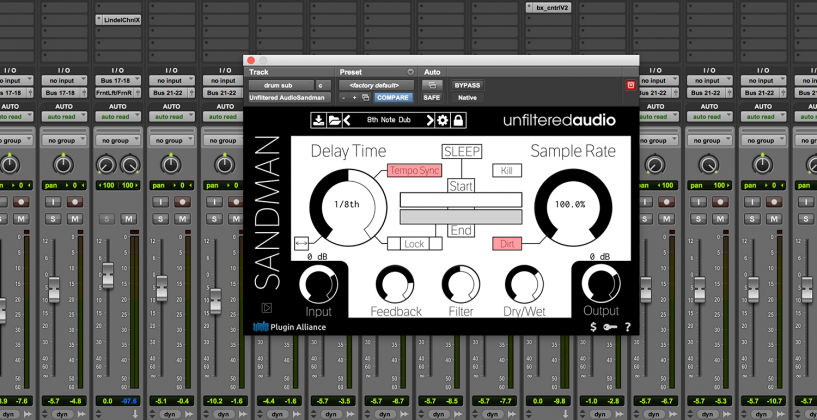Open the license key icon
The height and width of the screenshot is (420, 817).
pos(609,327)
